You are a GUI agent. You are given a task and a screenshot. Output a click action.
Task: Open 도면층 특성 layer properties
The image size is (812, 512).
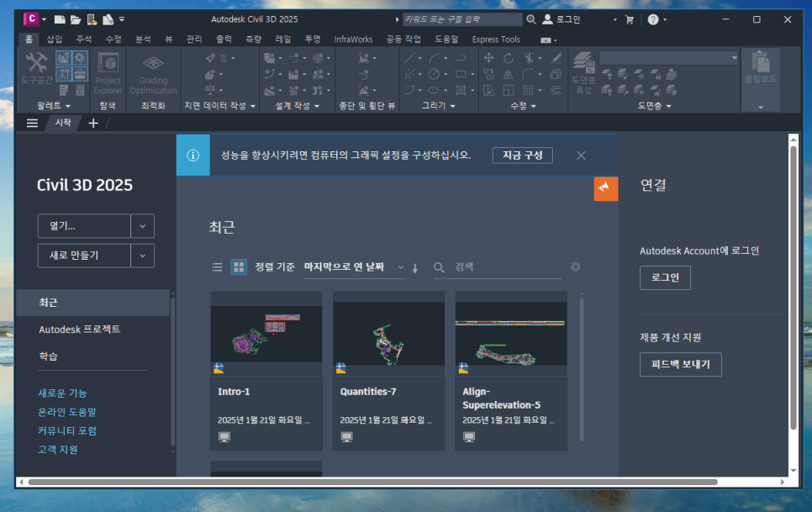coord(583,72)
